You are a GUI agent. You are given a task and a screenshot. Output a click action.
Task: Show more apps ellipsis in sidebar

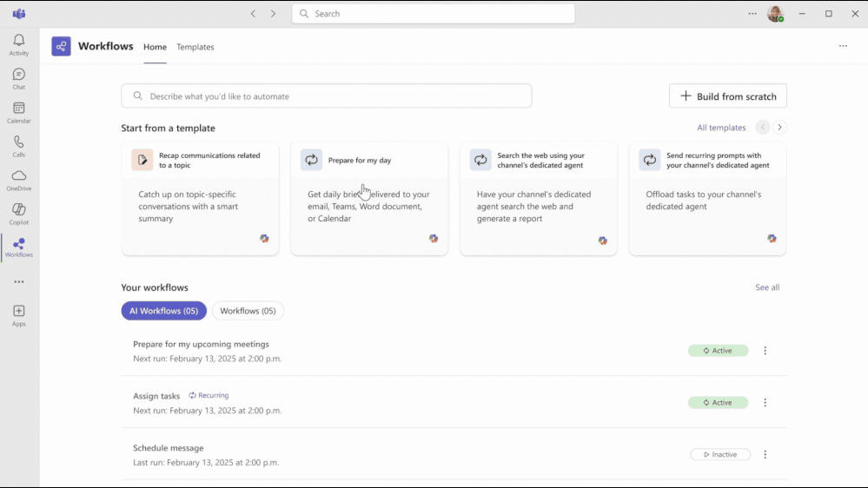pyautogui.click(x=19, y=281)
